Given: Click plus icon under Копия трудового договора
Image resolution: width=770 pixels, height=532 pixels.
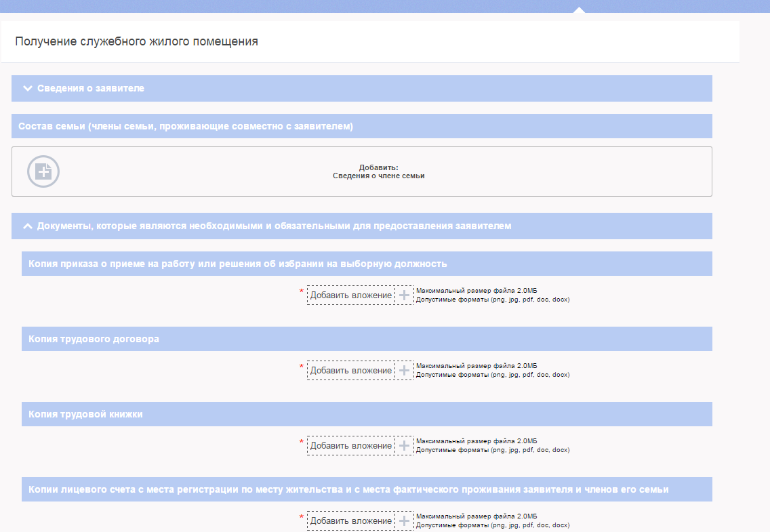Looking at the screenshot, I should coord(404,371).
